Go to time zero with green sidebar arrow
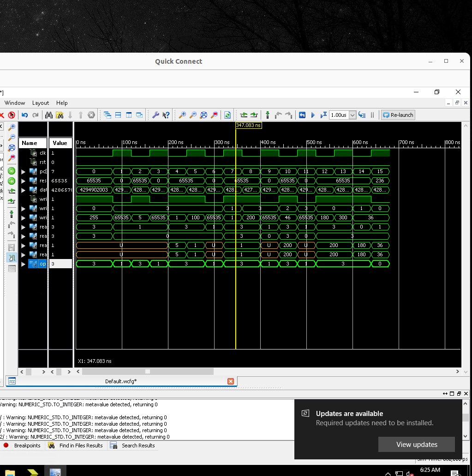 click(12, 170)
